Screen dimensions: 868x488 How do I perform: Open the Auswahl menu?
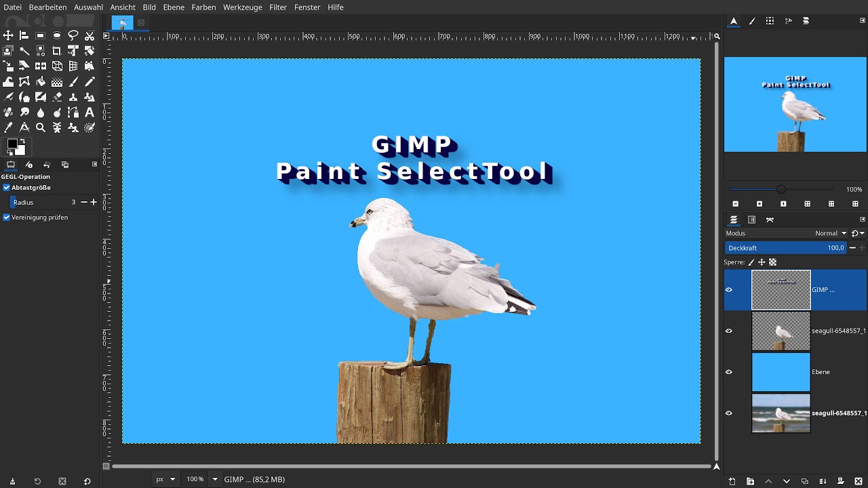pos(88,7)
